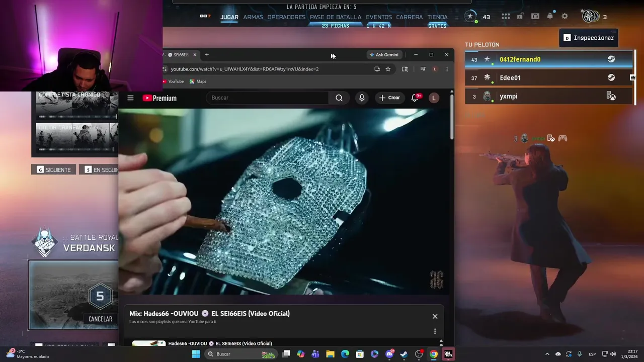Show hidden system tray icons chevron
Viewport: 644px width, 362px height.
(547, 354)
